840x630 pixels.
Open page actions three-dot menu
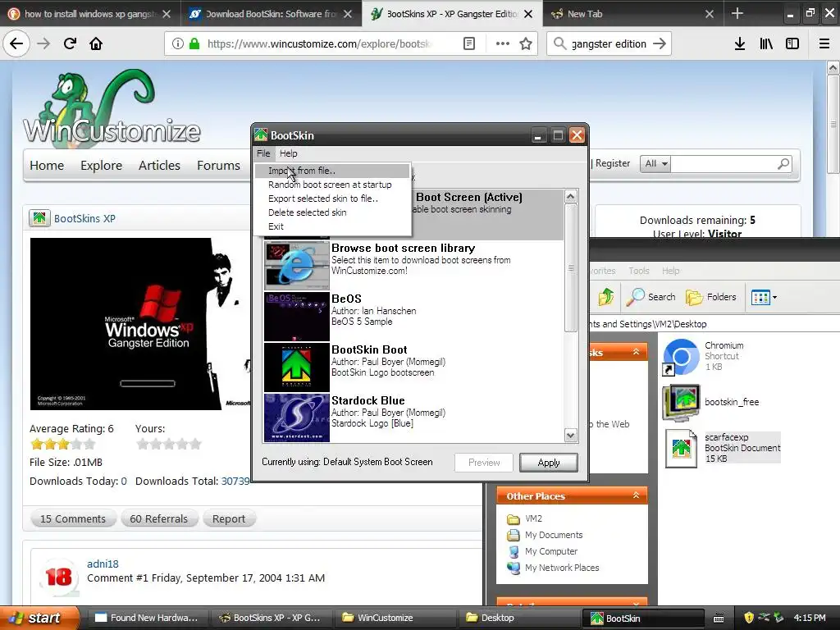click(x=503, y=44)
